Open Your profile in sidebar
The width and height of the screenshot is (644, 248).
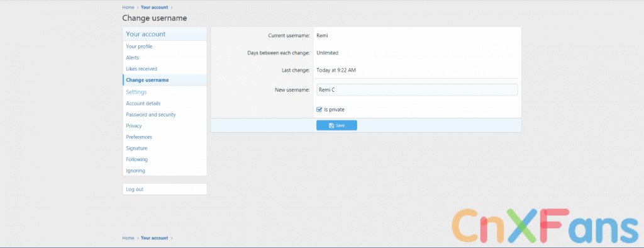165,47
